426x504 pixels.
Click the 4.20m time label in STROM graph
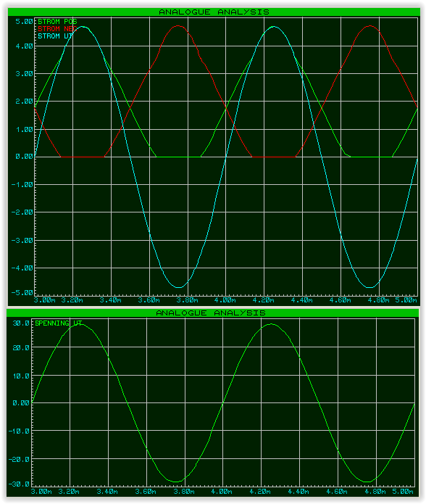tap(264, 300)
